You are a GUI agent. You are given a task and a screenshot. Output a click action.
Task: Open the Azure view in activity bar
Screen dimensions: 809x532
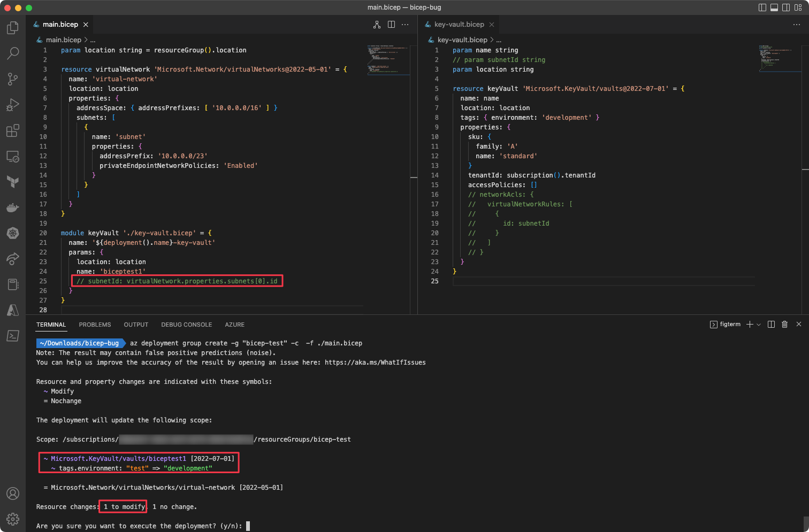(x=13, y=310)
